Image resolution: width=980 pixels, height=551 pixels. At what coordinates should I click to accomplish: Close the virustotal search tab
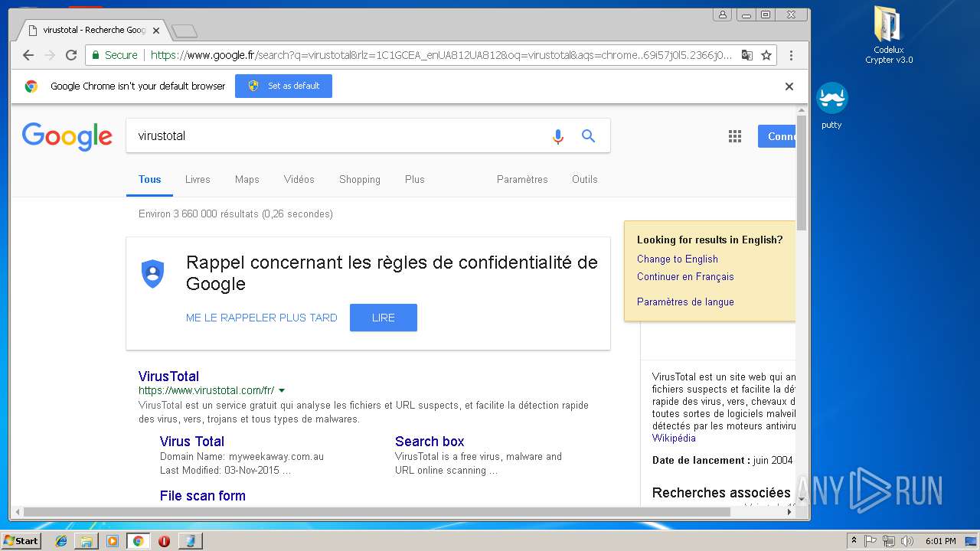(x=156, y=31)
